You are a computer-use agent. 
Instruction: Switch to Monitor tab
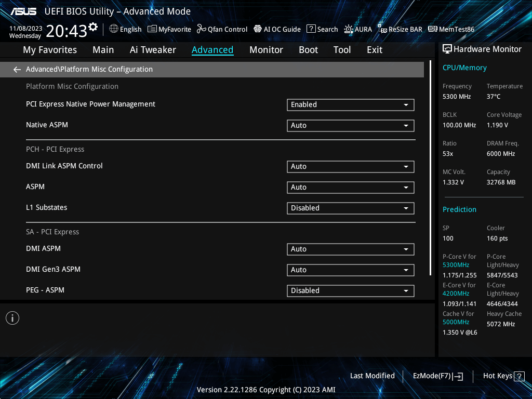click(266, 50)
